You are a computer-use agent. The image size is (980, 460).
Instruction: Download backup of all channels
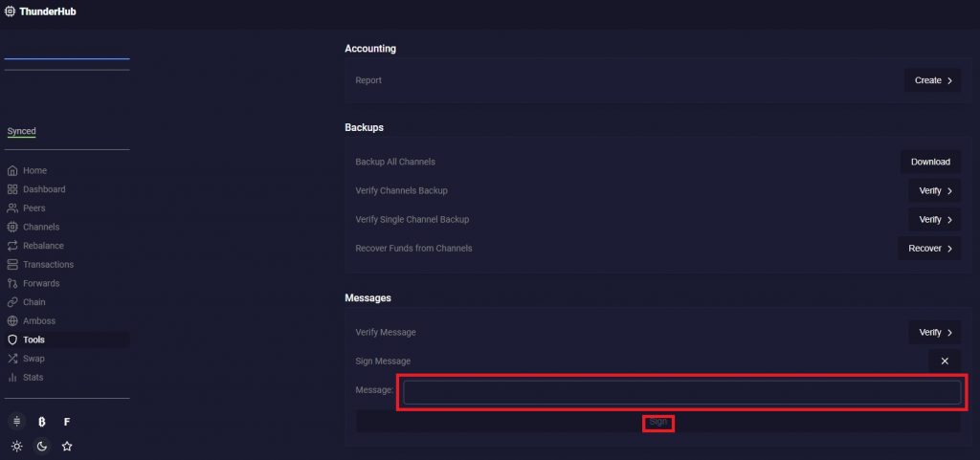point(930,162)
